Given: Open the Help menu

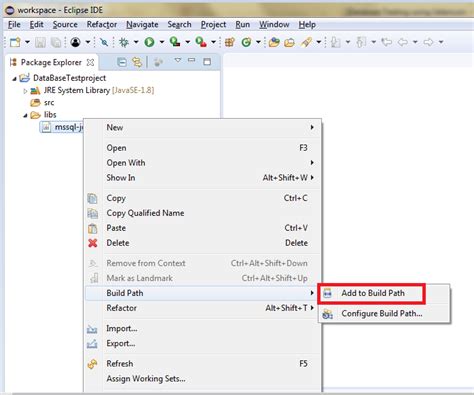Looking at the screenshot, I should point(307,25).
